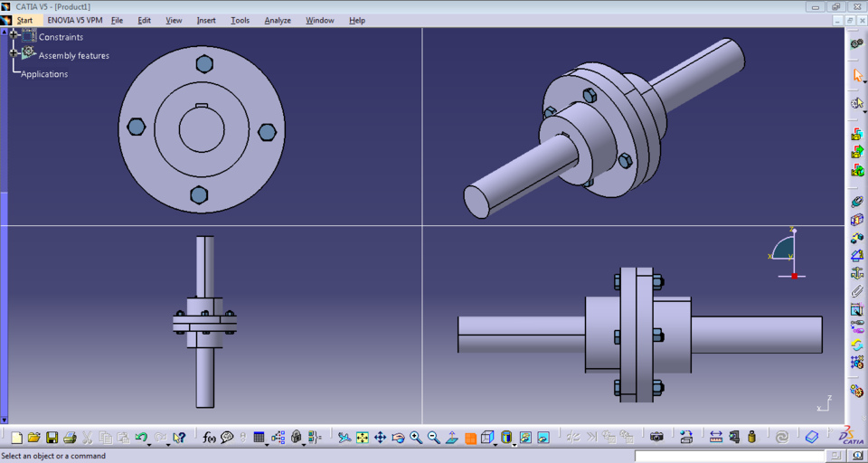Click the lock icon in bottom toolbar
Viewport: 868px width, 463px height.
coord(297,438)
